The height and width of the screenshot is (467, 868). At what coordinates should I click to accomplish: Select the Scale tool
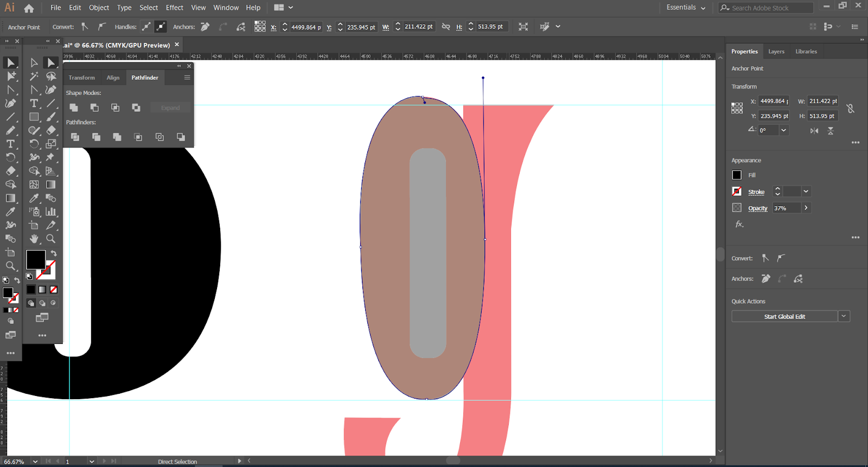(x=51, y=144)
